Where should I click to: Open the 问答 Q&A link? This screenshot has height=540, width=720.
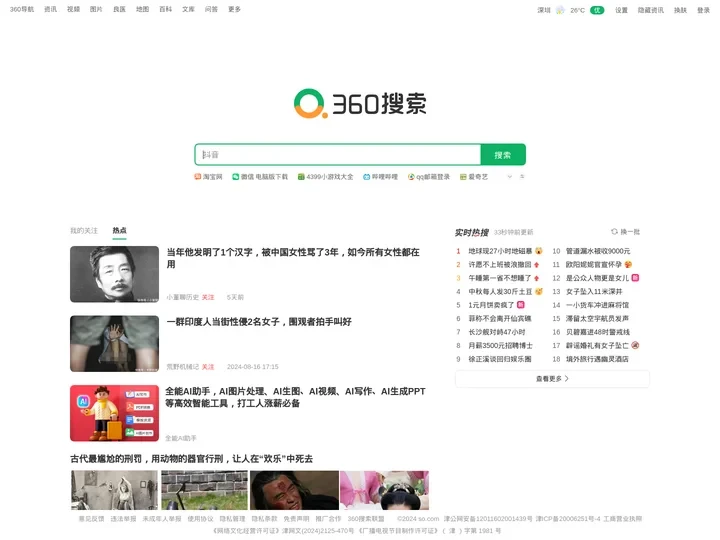211,9
